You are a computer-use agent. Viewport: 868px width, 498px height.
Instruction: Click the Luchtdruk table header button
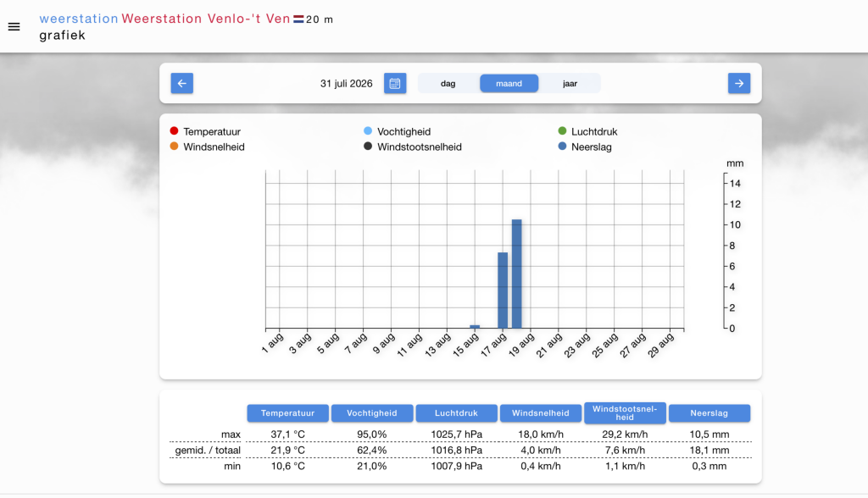coord(456,413)
